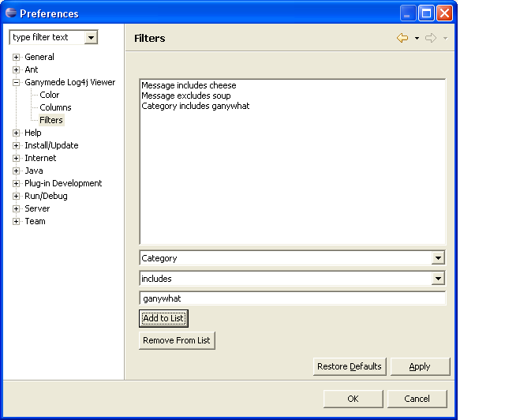Select Team in preferences tree

[35, 221]
